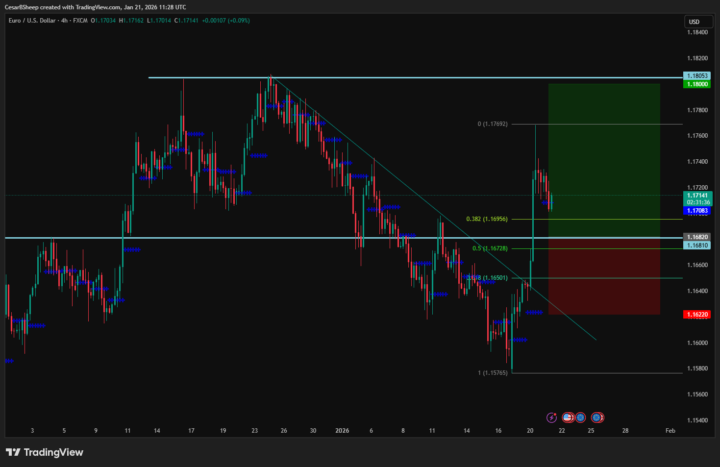This screenshot has height=467, width=720.
Task: Click the CesarBSheep created with TradingView.com caption
Action: [x=96, y=7]
